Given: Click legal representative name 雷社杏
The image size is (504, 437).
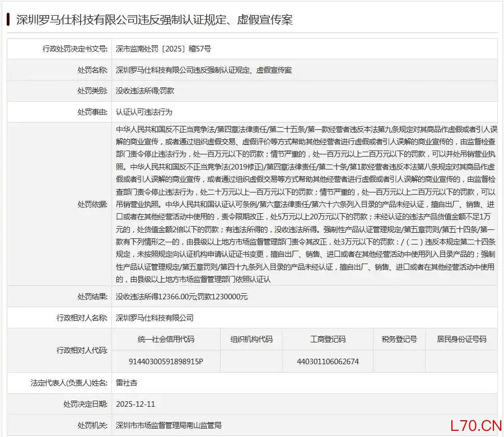Looking at the screenshot, I should pyautogui.click(x=127, y=383).
